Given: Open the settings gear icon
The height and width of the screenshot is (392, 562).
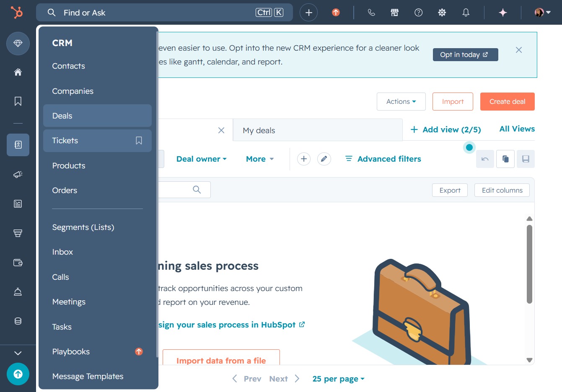Looking at the screenshot, I should pos(442,13).
